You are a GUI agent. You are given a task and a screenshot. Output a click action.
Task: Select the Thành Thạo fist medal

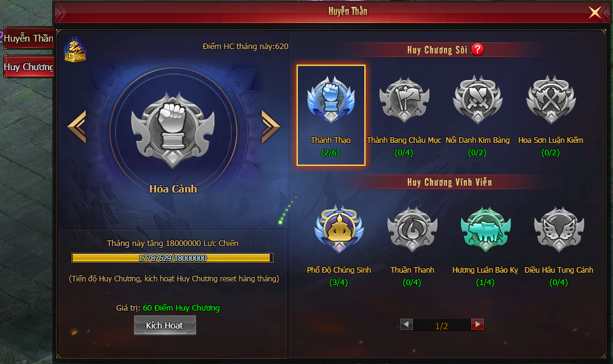click(x=331, y=99)
